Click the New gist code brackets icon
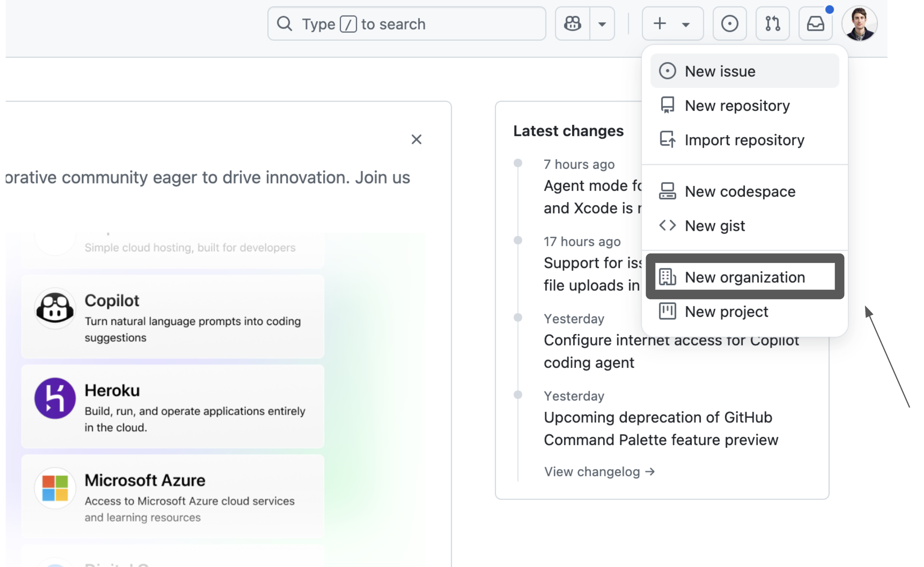The width and height of the screenshot is (924, 567). [667, 226]
